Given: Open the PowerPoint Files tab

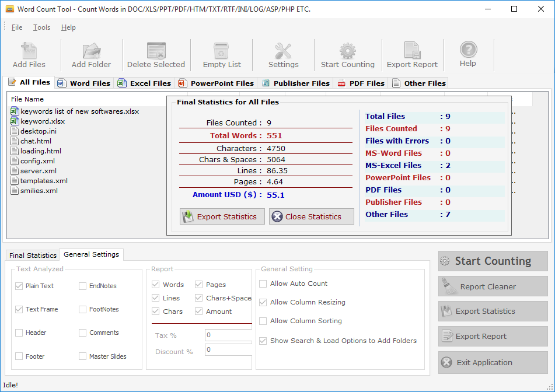Looking at the screenshot, I should click(215, 83).
